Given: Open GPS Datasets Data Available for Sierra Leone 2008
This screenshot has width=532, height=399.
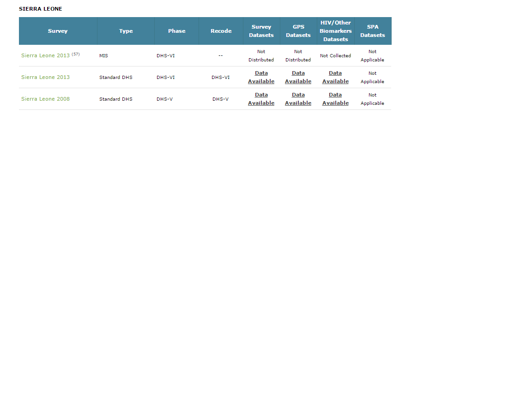Looking at the screenshot, I should (x=298, y=99).
